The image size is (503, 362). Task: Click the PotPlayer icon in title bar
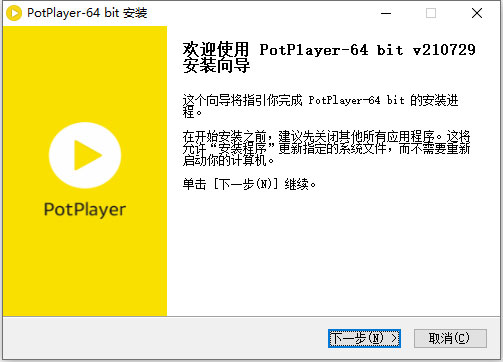(x=14, y=13)
